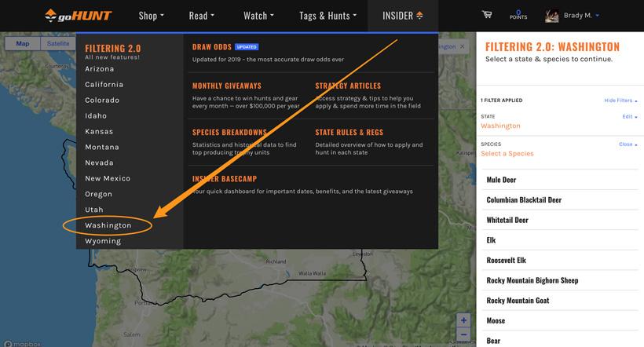Open the INSIDER menu

(402, 16)
